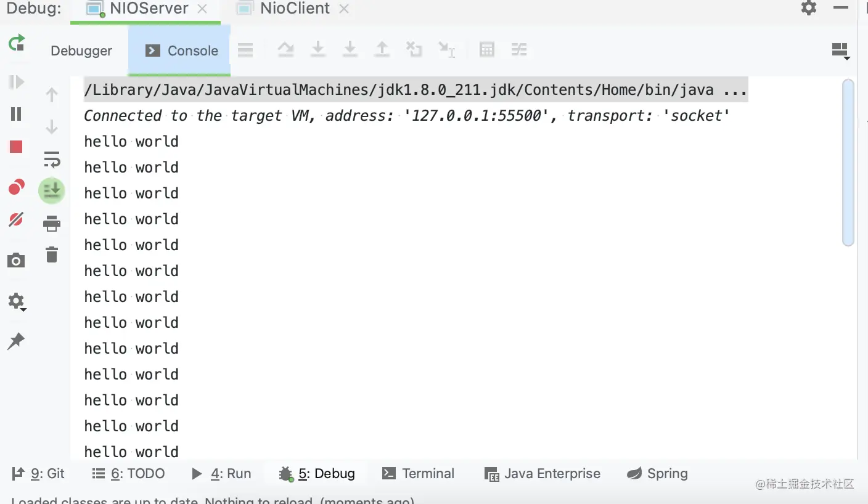Switch to the Debugger tab
Viewport: 868px width, 504px height.
(x=81, y=51)
